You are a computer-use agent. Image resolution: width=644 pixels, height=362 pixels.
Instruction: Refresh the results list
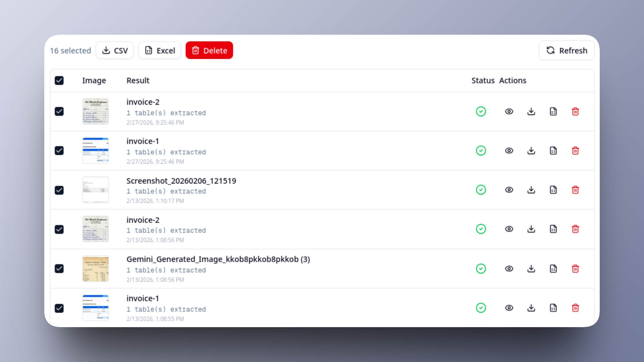pos(567,50)
